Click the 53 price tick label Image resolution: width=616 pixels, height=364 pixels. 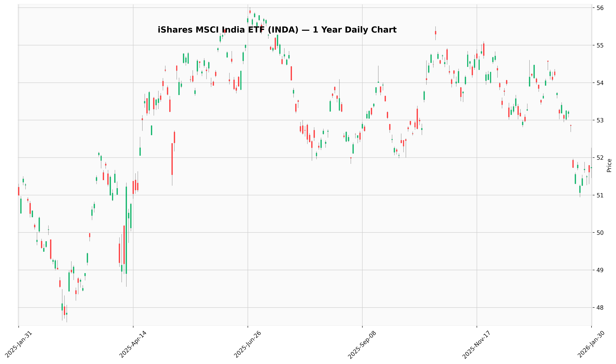pos(600,120)
